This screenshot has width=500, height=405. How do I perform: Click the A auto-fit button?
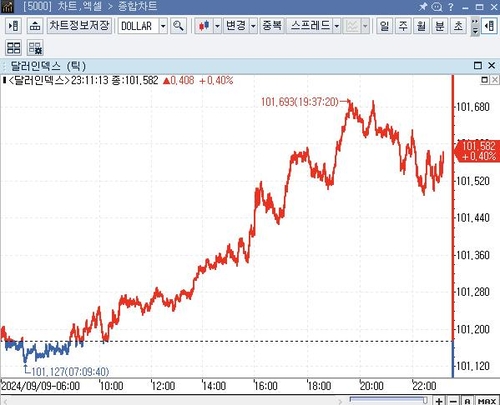pyautogui.click(x=467, y=401)
